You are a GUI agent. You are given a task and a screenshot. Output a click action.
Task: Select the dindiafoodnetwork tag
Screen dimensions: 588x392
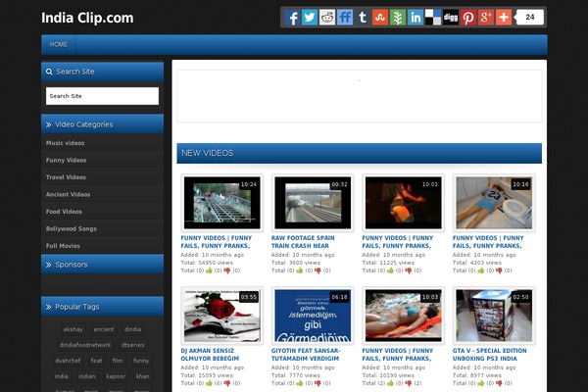point(85,345)
